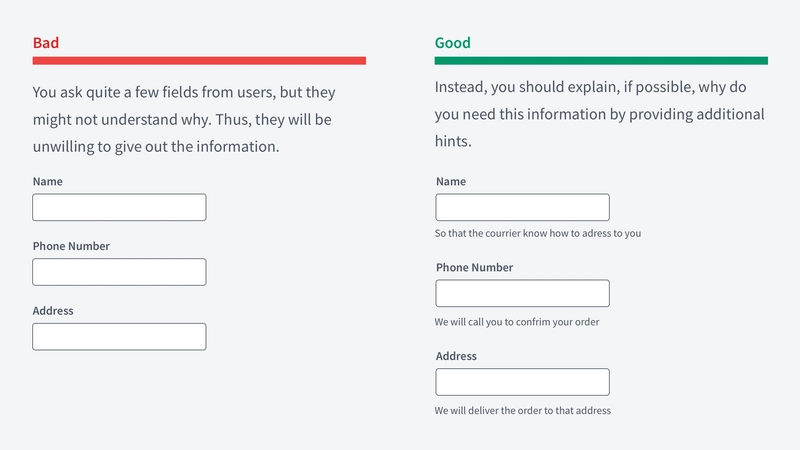Viewport: 800px width, 450px height.
Task: Click the Name field in Bad form
Action: point(119,207)
